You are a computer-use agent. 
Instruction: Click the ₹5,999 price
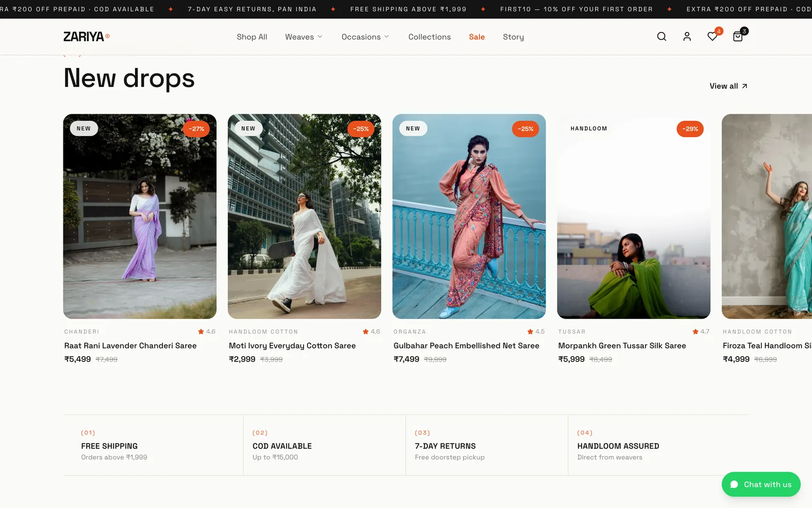pos(571,359)
